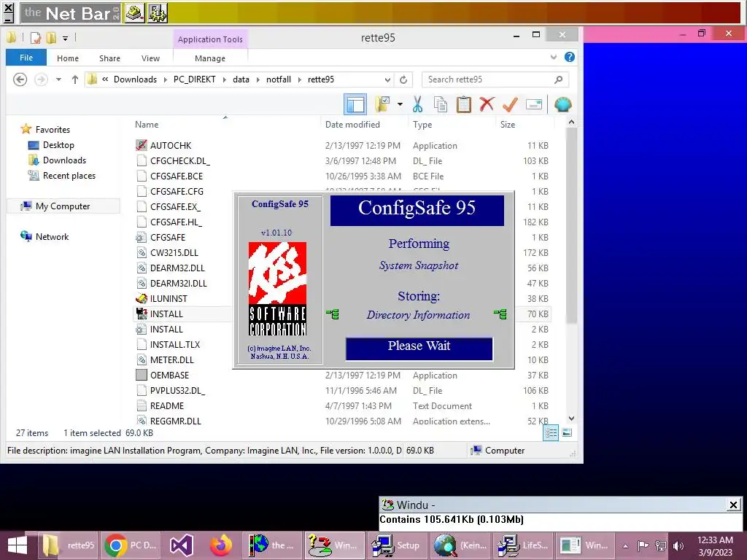747x560 pixels.
Task: Select the AUTOCHK application file
Action: pyautogui.click(x=171, y=145)
